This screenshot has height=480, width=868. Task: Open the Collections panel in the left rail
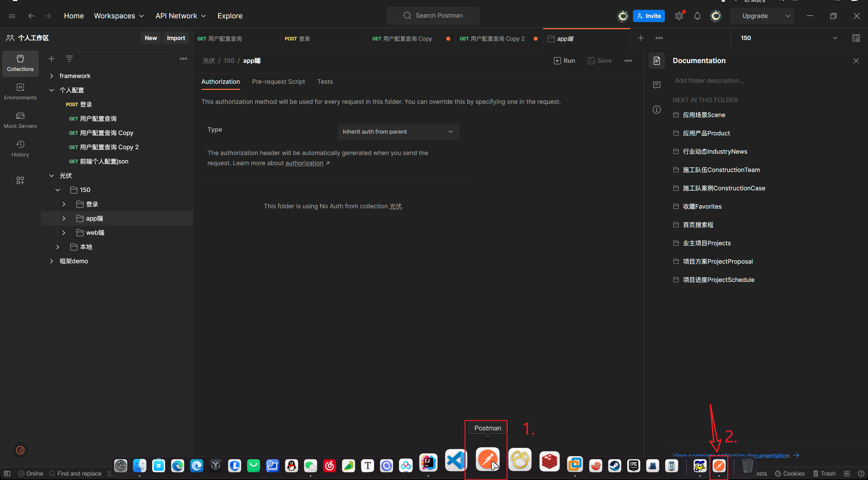pyautogui.click(x=20, y=63)
